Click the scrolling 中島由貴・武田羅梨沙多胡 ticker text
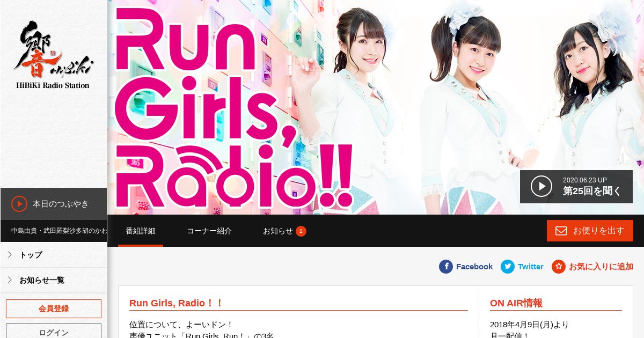Image resolution: width=644 pixels, height=338 pixels. tap(59, 231)
